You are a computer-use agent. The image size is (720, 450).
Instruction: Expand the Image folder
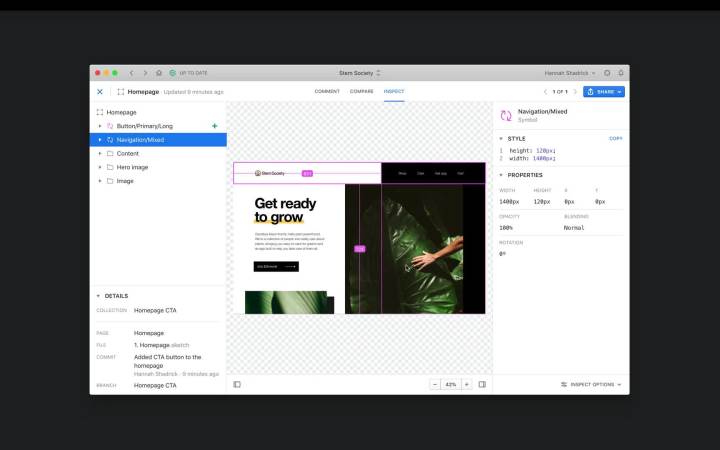(x=100, y=181)
